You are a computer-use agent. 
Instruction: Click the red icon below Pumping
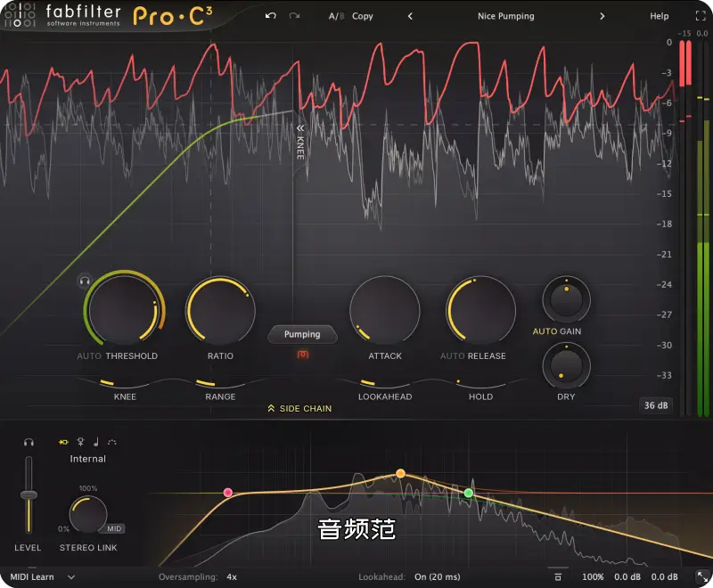coord(302,355)
